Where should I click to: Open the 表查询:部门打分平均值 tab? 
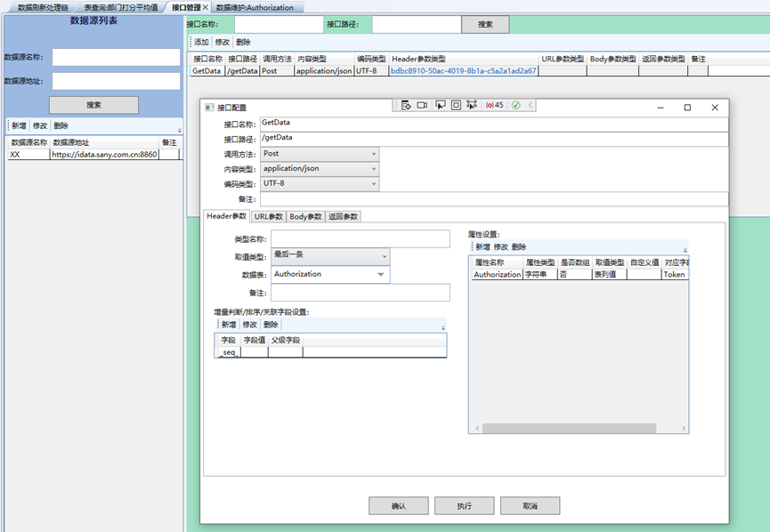(x=121, y=7)
